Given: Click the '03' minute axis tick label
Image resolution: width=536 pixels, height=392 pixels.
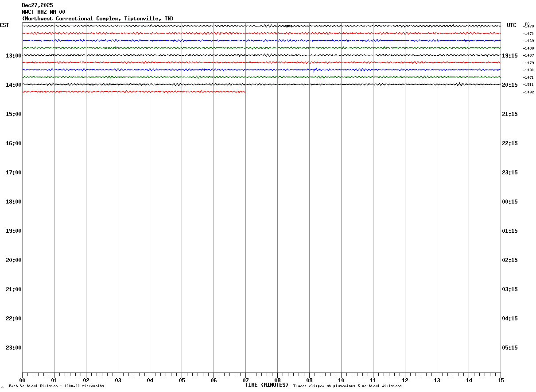Looking at the screenshot, I should coord(118,380).
